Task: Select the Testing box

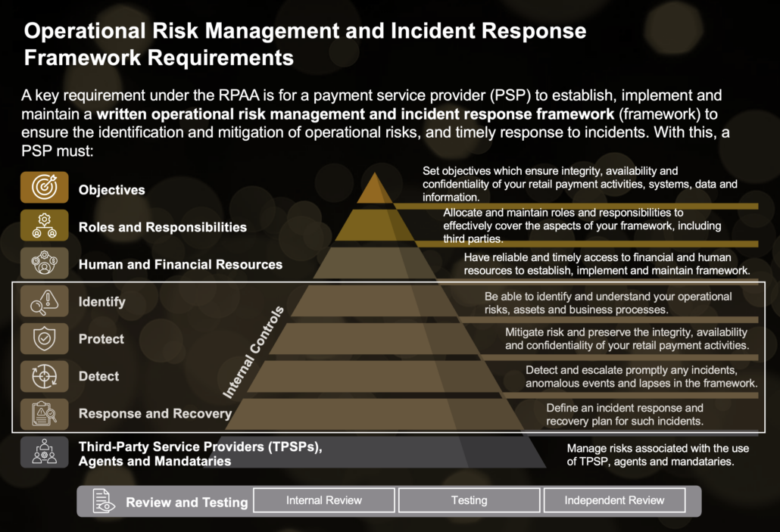Action: [x=469, y=500]
